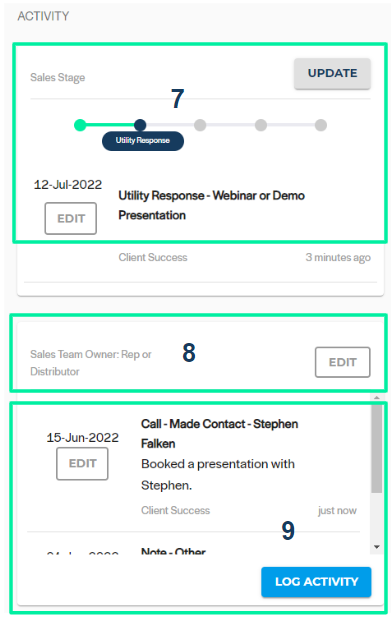Screen dimensions: 391x619
Task: Select the third gray stage dot
Action: point(200,125)
